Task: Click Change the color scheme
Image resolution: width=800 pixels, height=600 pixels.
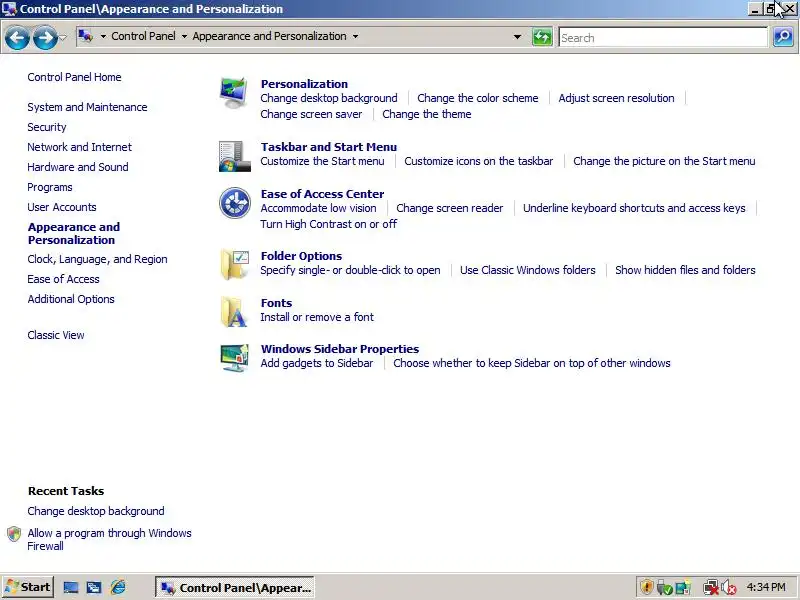Action: [x=478, y=98]
